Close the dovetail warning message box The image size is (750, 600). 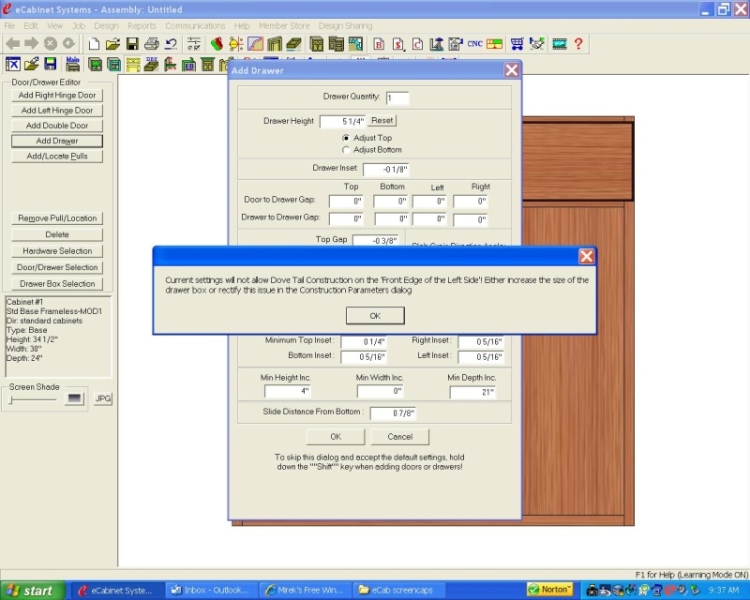(587, 256)
